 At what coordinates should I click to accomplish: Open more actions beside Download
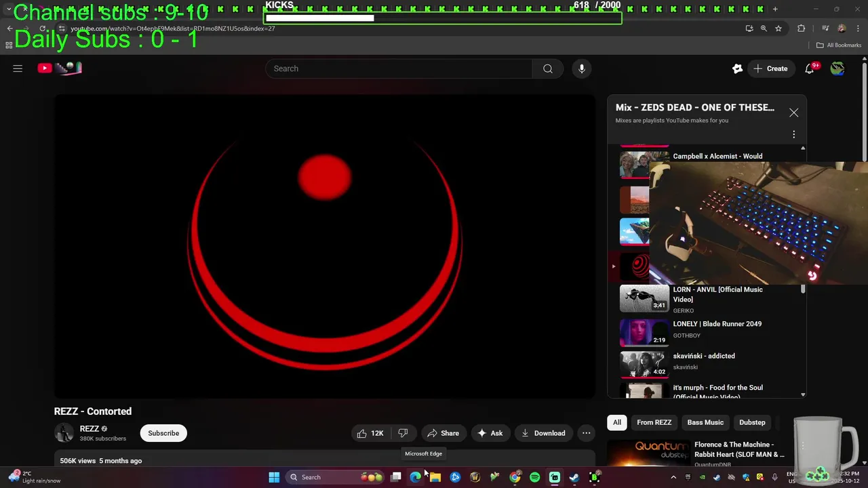pos(587,433)
